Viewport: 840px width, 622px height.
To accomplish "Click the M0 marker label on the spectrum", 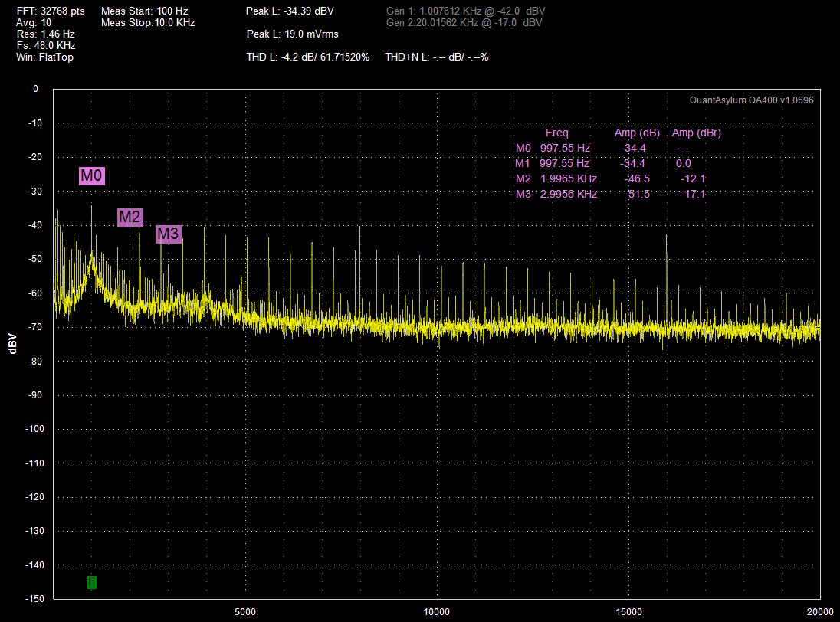I will pos(92,175).
